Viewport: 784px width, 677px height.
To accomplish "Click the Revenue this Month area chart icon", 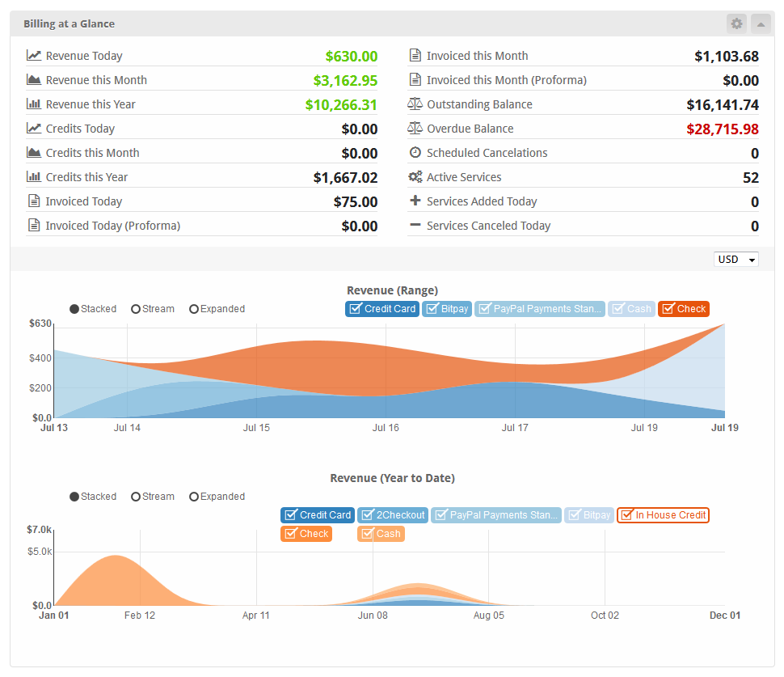I will [34, 80].
